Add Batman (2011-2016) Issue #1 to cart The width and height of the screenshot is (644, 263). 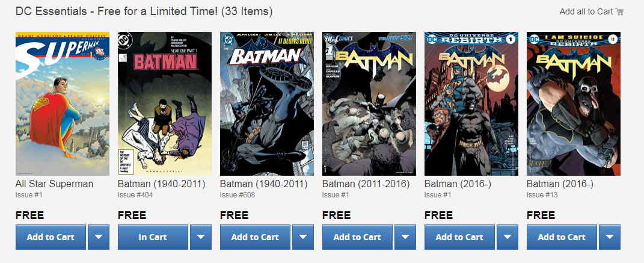coord(357,237)
